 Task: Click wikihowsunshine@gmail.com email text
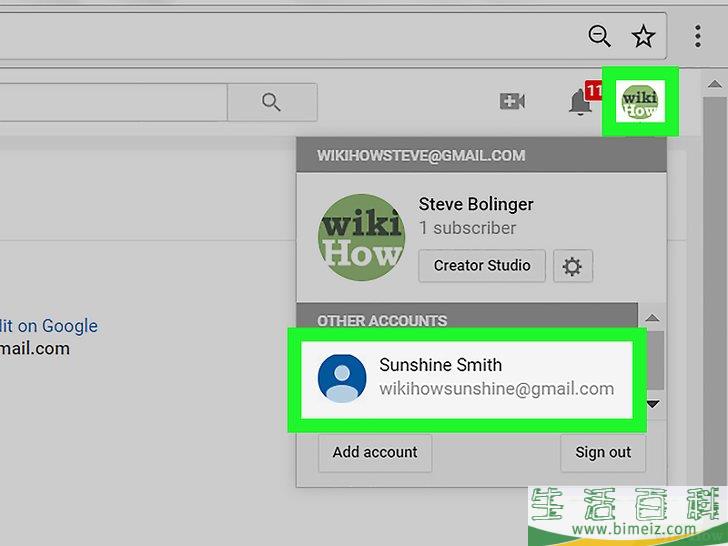497,389
